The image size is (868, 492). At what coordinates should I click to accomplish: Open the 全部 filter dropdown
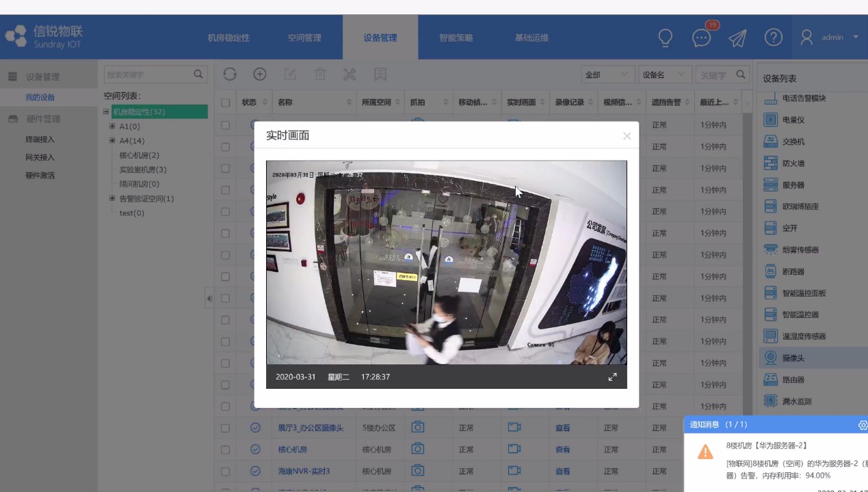coord(607,74)
